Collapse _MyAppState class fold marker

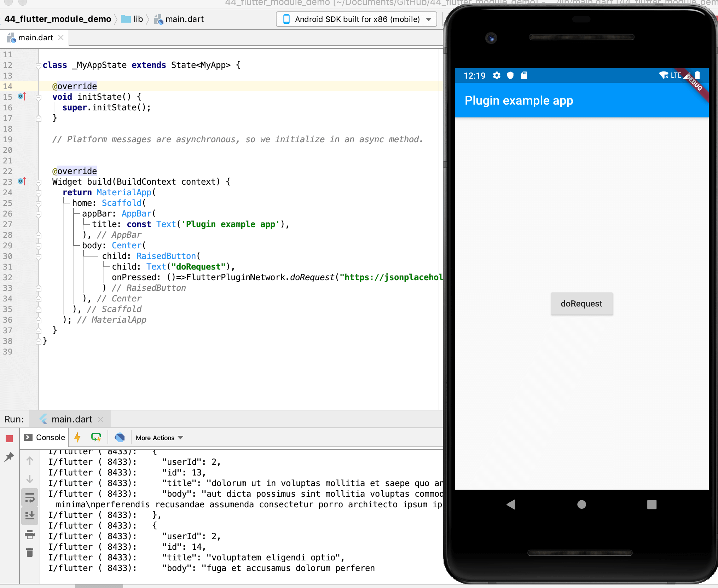click(x=38, y=65)
